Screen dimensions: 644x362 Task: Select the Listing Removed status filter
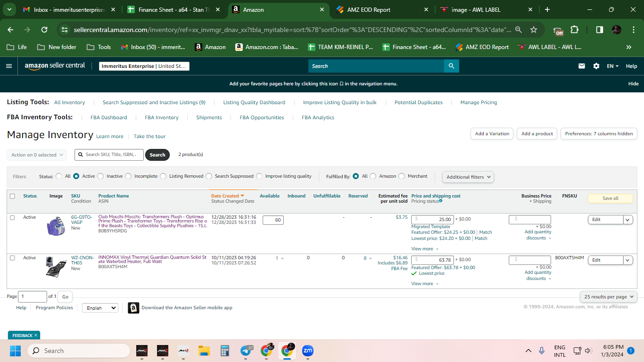163,176
